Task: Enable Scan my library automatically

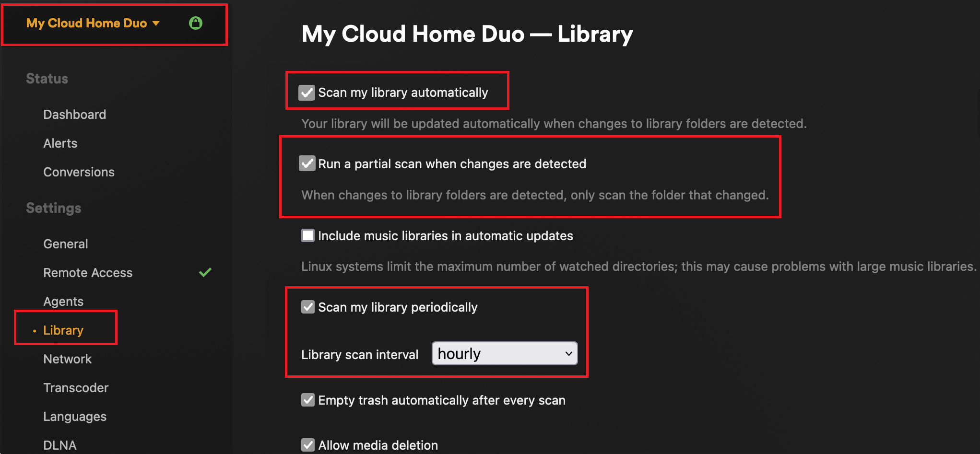Action: tap(307, 93)
